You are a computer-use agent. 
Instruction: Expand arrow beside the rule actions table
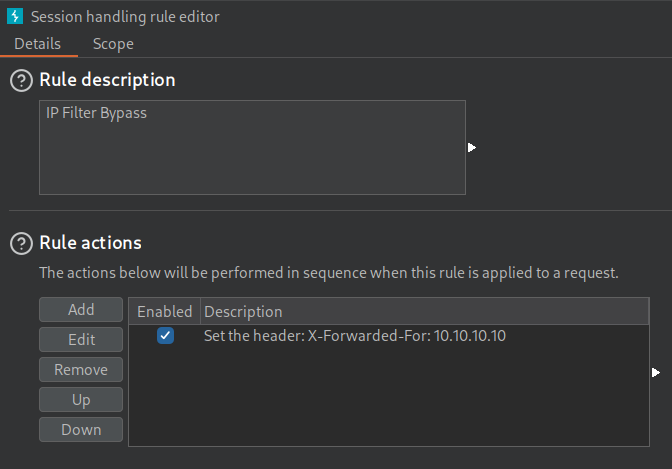pos(655,372)
